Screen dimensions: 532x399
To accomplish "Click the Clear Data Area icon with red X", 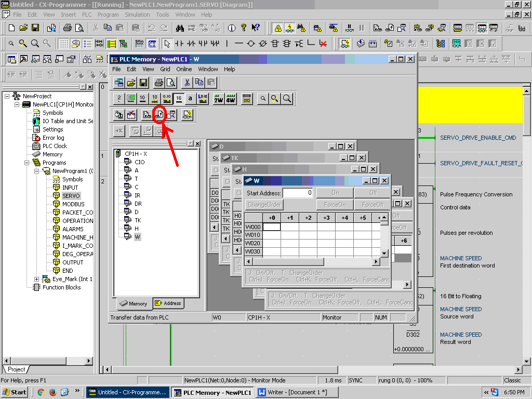I will click(x=131, y=115).
